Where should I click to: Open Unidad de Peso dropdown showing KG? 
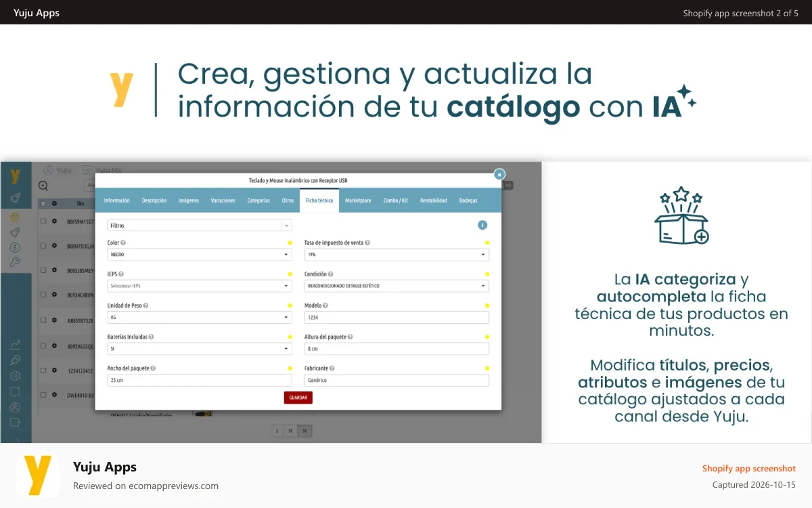pos(200,317)
